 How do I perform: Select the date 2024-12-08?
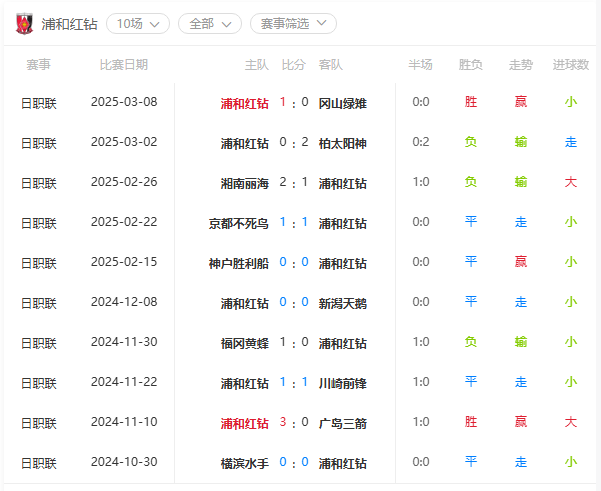pos(124,302)
